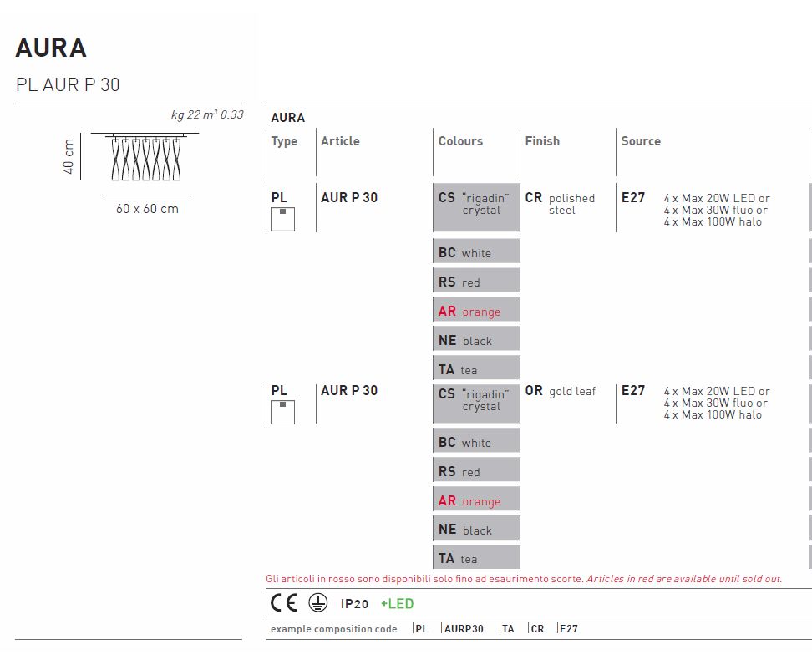This screenshot has width=812, height=665.
Task: Click the PL ceiling icon in polished steel row
Action: 282,219
